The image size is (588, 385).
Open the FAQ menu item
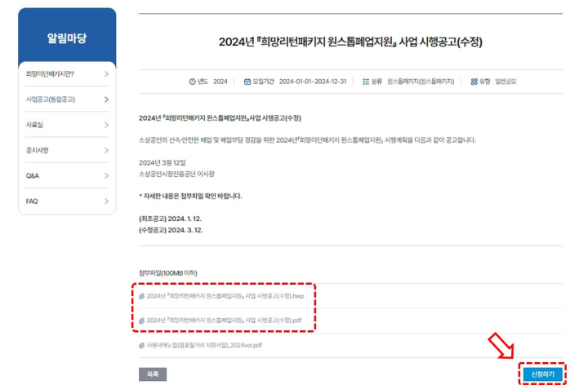pos(67,201)
